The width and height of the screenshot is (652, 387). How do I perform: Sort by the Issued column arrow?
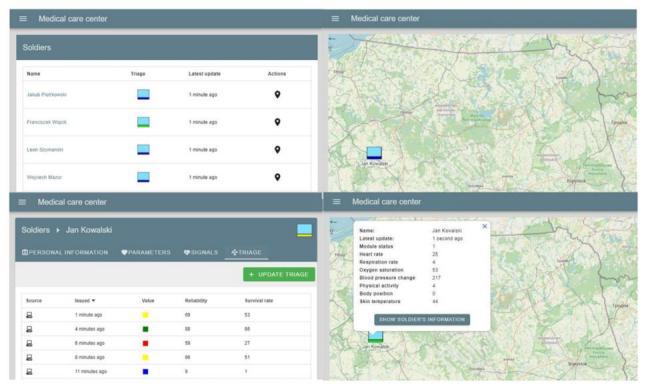[x=94, y=301]
